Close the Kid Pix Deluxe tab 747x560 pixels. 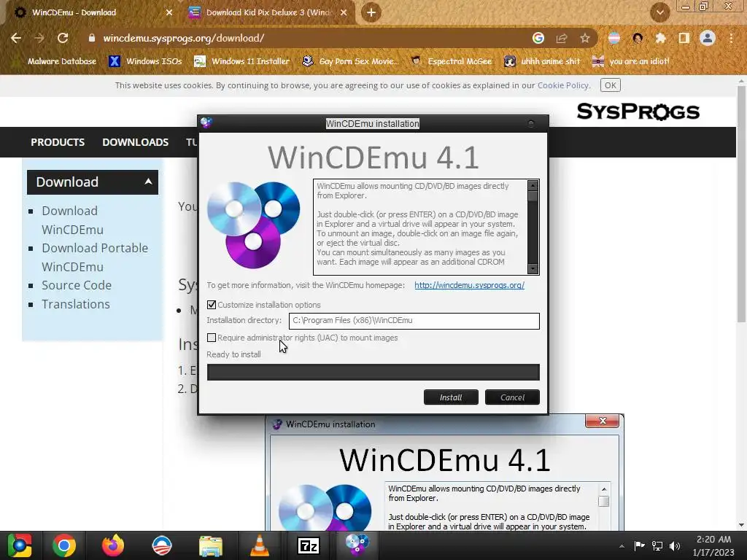pyautogui.click(x=344, y=12)
